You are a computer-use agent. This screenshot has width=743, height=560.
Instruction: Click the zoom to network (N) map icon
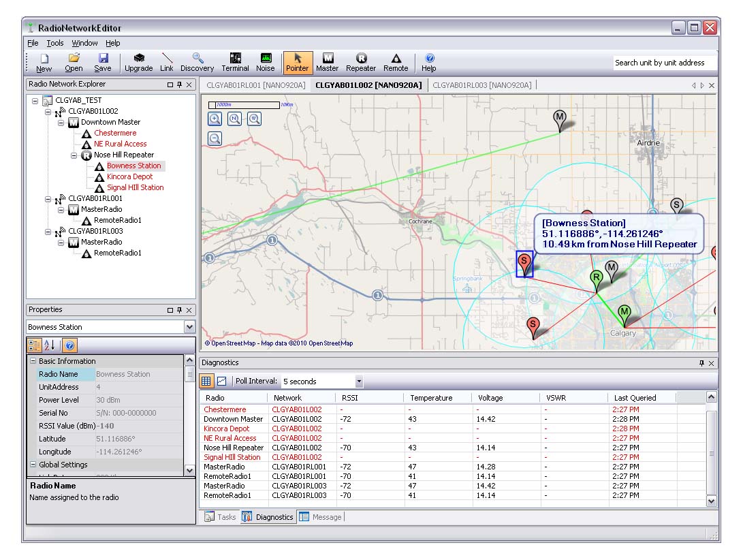pos(234,119)
